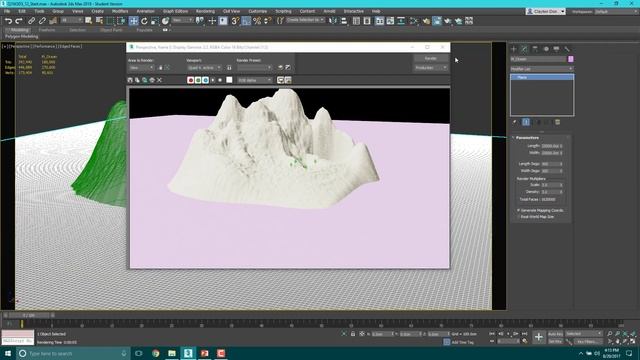Choose the Select and Scale tool

click(x=155, y=21)
